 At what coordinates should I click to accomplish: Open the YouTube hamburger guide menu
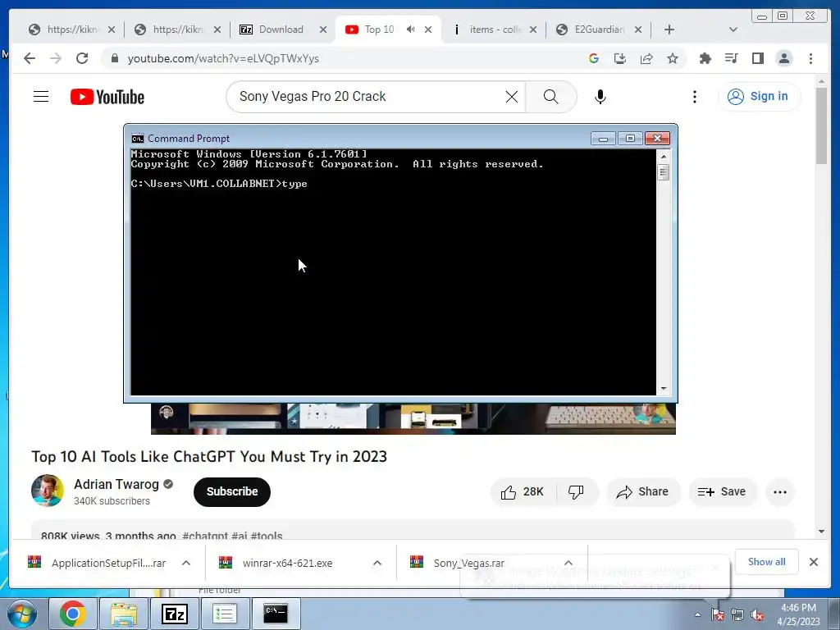[41, 97]
